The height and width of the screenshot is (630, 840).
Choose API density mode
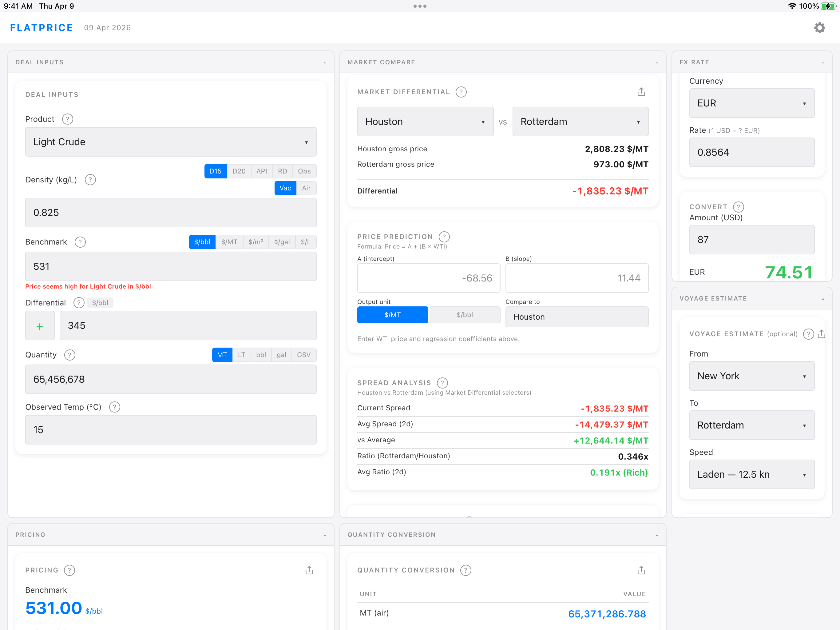click(262, 171)
